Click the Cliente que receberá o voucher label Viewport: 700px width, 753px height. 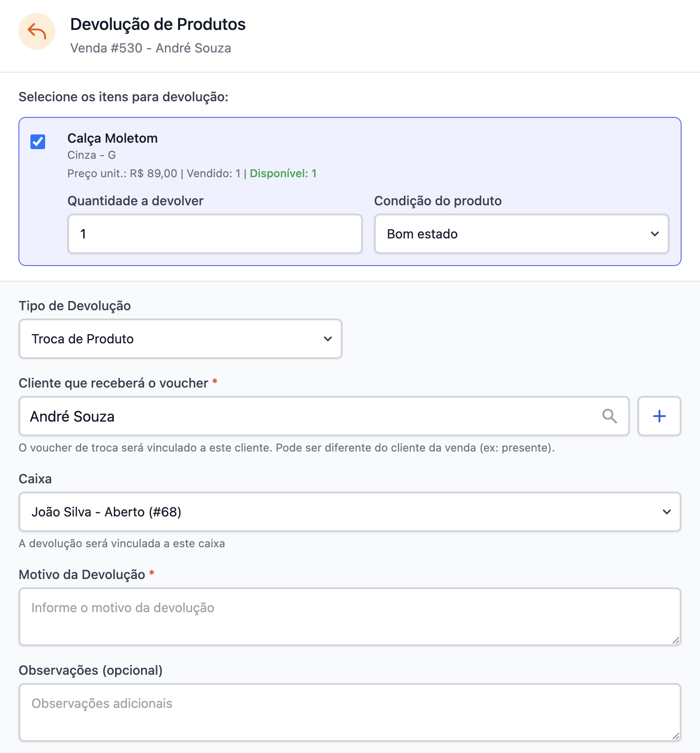pyautogui.click(x=113, y=383)
